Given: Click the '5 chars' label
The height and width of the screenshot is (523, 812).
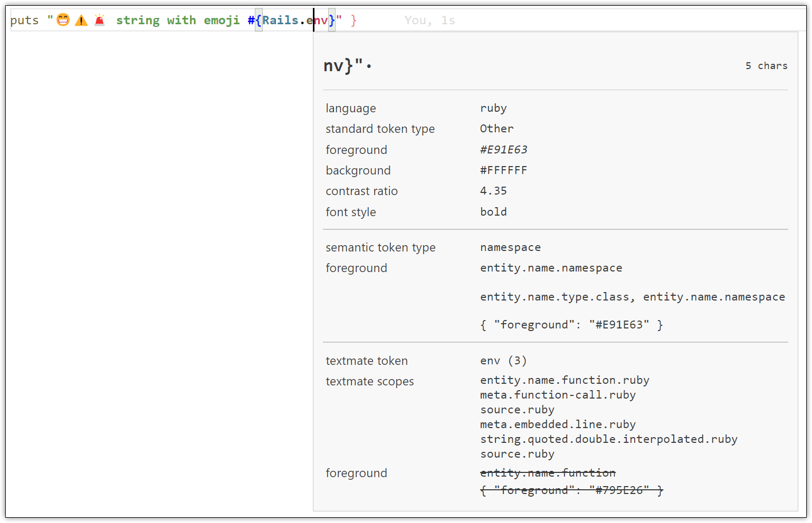Looking at the screenshot, I should tap(766, 65).
